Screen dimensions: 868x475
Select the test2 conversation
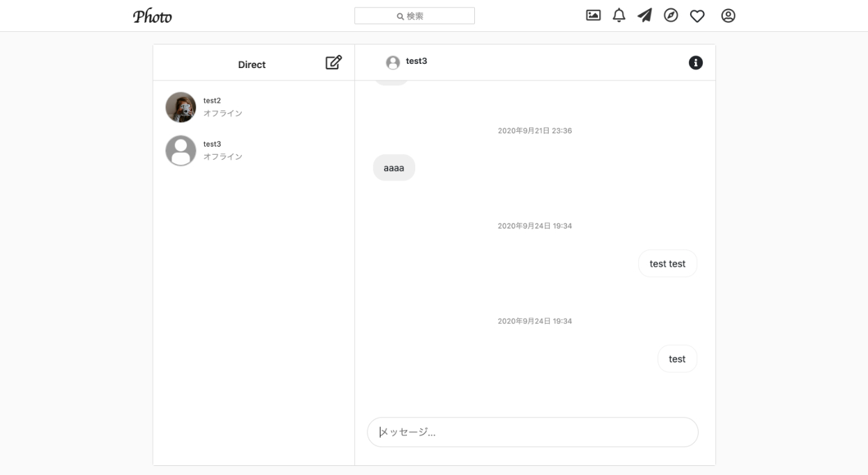click(x=253, y=107)
